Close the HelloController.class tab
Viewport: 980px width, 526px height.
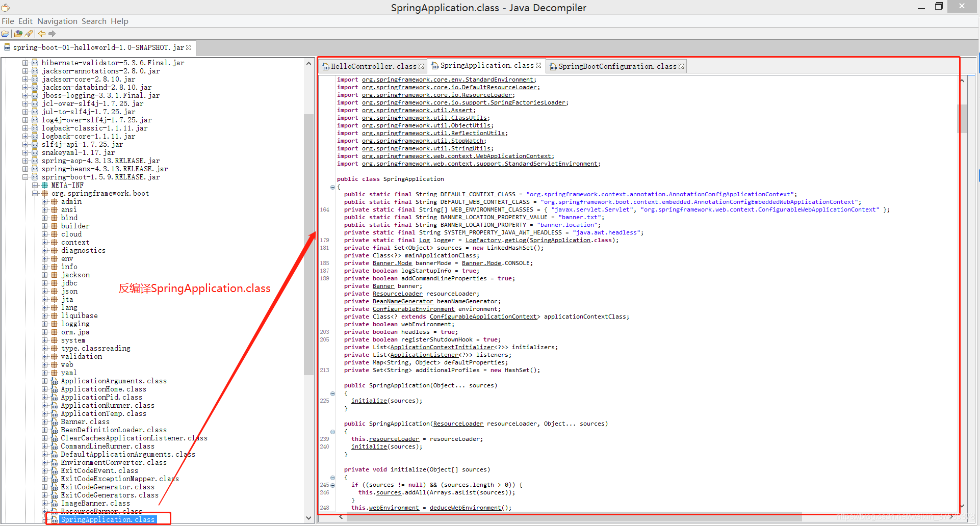pos(421,66)
